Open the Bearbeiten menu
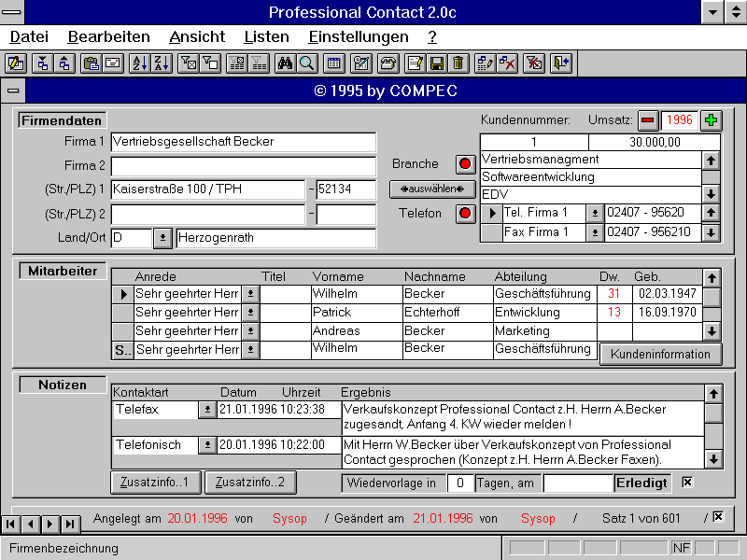This screenshot has height=560, width=747. [108, 37]
